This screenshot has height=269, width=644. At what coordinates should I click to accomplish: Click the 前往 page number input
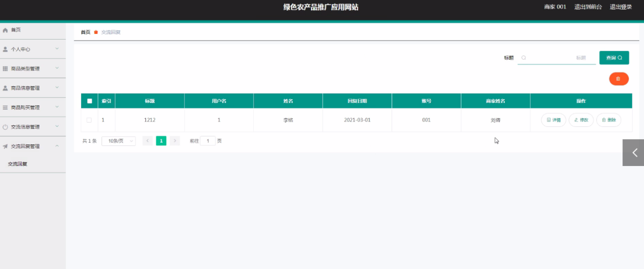click(x=208, y=141)
